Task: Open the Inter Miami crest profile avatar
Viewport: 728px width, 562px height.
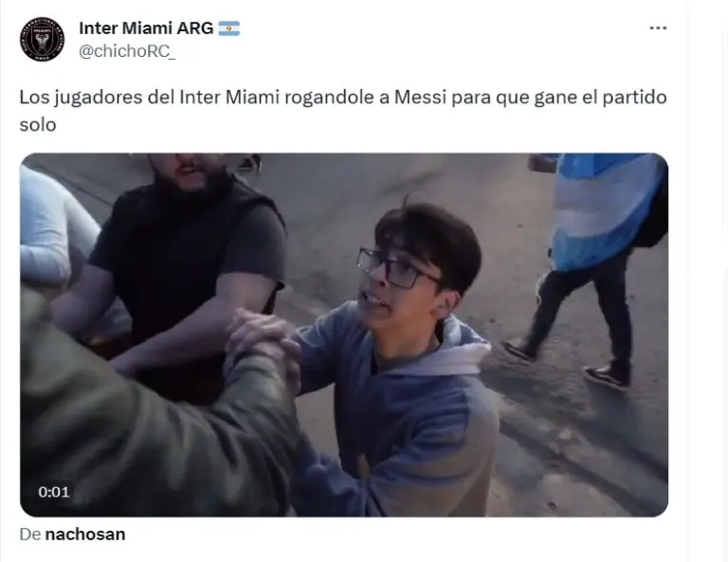Action: coord(42,40)
